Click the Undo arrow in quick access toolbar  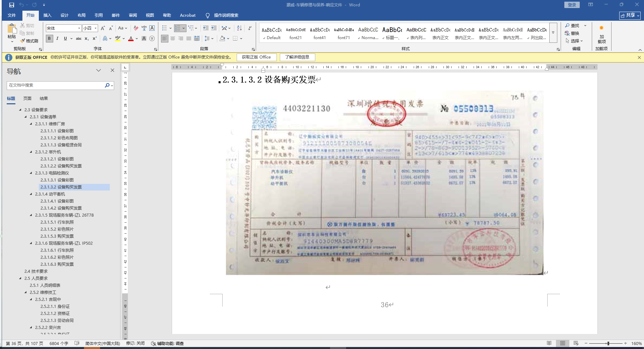tap(21, 5)
